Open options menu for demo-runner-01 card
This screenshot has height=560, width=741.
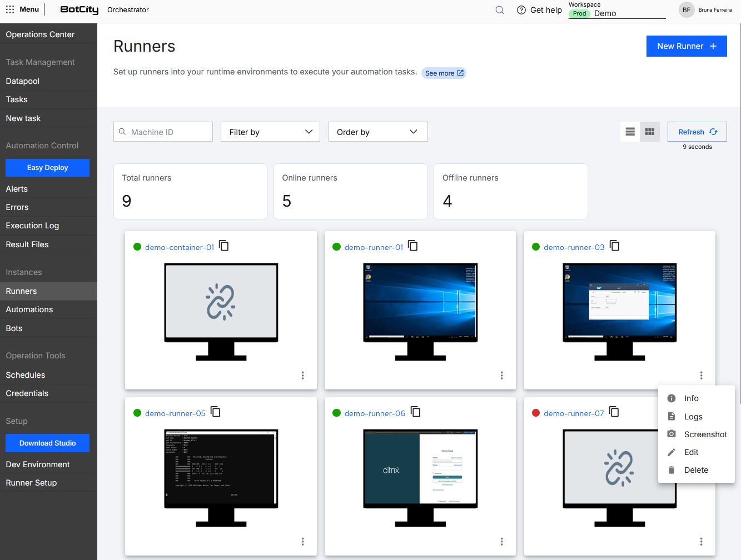coord(502,376)
